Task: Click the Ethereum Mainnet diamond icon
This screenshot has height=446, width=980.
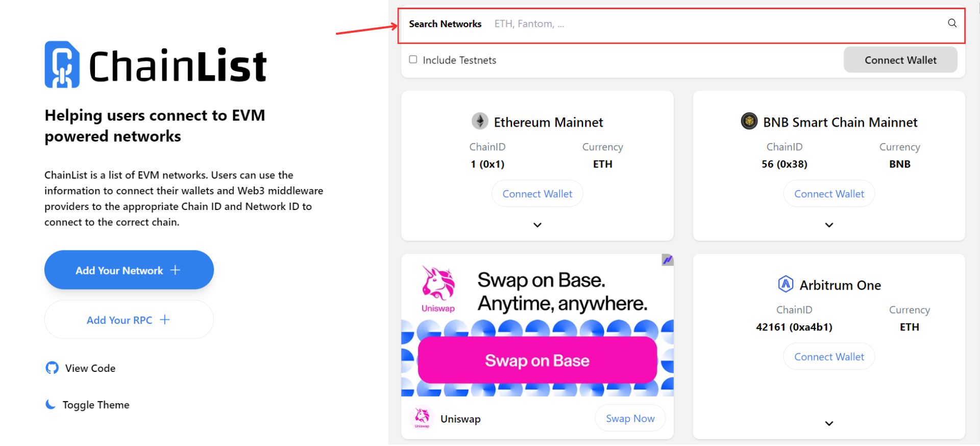Action: pos(479,122)
